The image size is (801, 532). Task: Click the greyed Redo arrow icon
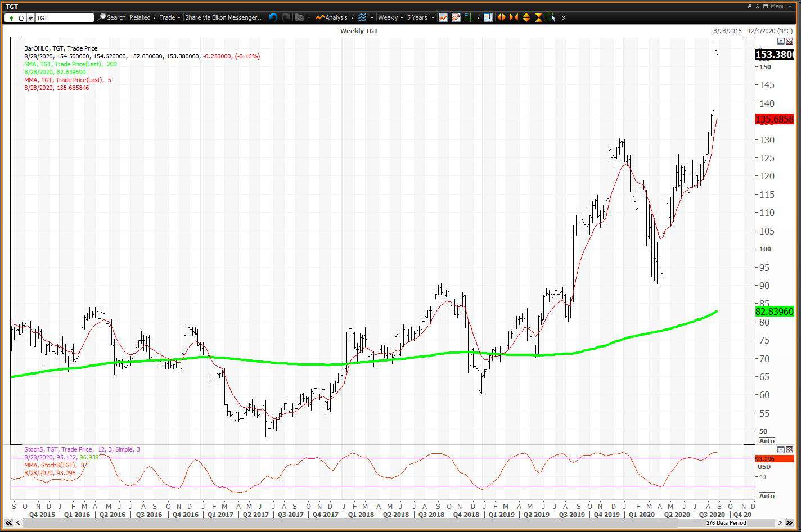pyautogui.click(x=286, y=17)
